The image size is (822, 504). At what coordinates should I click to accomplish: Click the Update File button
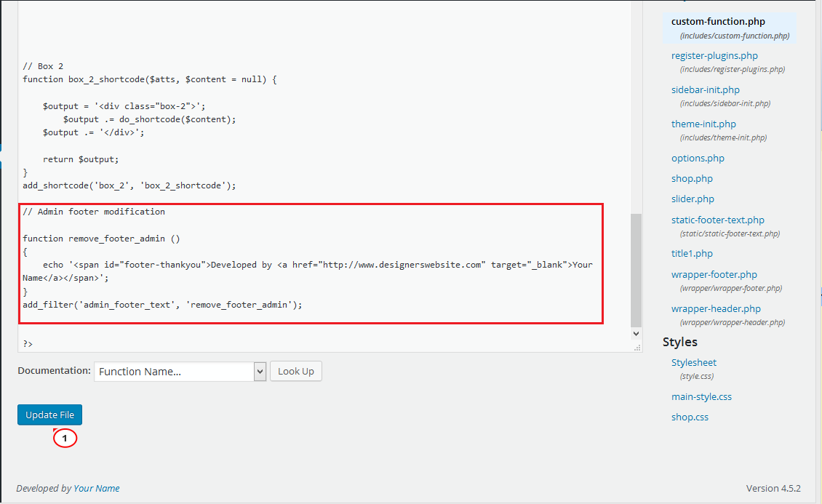[49, 415]
